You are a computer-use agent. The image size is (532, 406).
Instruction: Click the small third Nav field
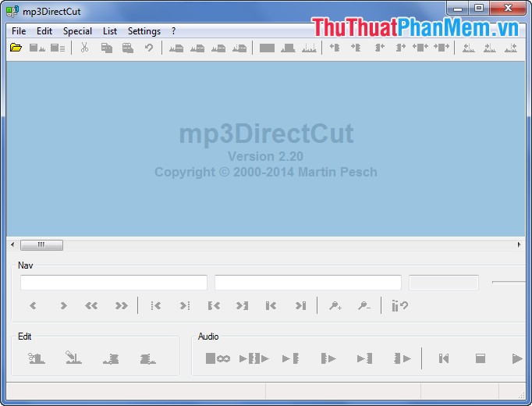444,283
